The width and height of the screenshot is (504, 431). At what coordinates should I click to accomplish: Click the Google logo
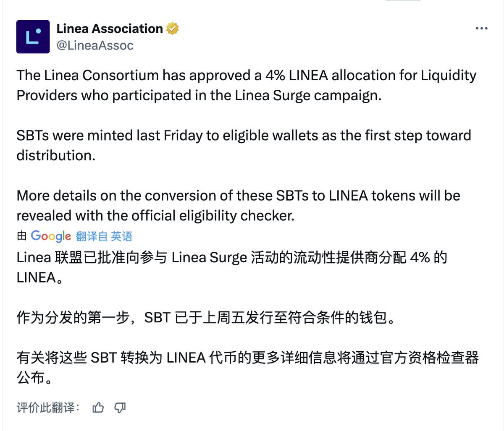(x=51, y=236)
